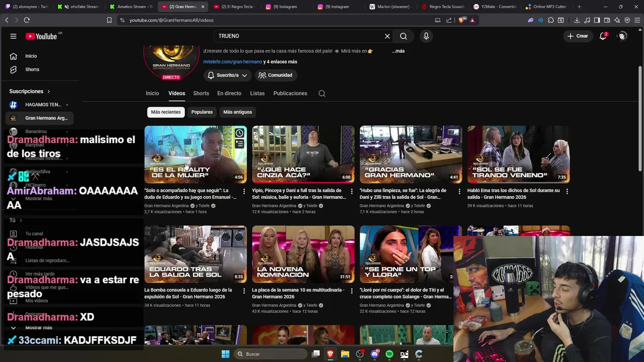Share this page icon in address bar
The image size is (644, 362).
pyautogui.click(x=449, y=20)
